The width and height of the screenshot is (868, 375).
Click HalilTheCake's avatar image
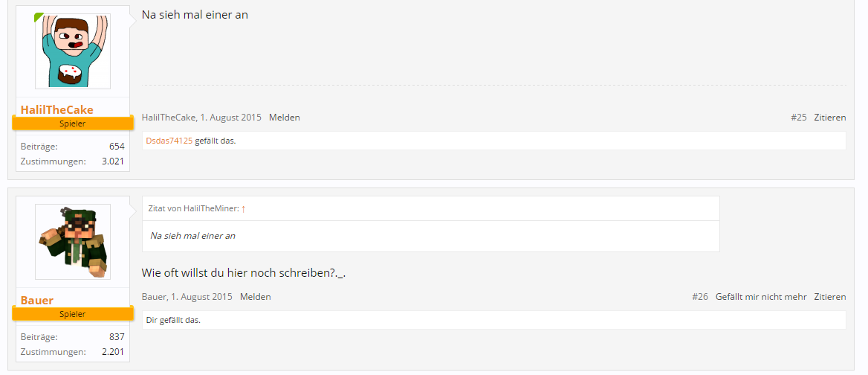(73, 51)
